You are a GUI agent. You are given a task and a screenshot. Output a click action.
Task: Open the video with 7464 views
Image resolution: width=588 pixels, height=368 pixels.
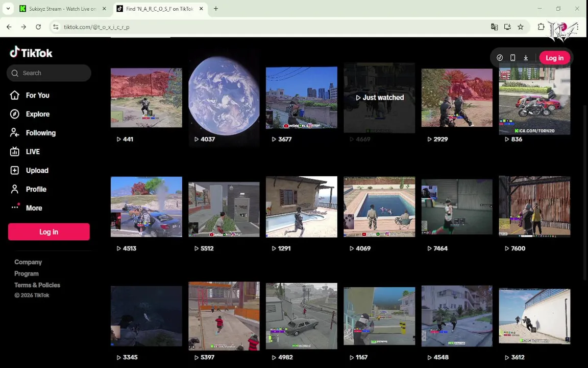click(x=457, y=207)
